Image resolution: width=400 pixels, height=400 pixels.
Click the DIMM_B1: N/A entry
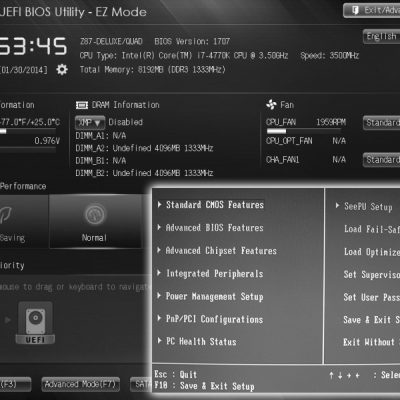101,161
